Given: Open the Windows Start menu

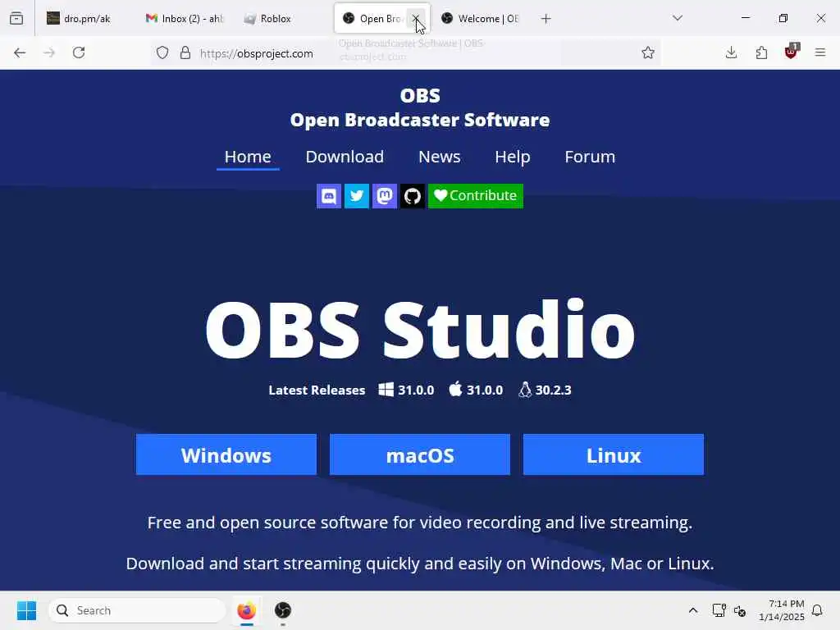Looking at the screenshot, I should (26, 610).
